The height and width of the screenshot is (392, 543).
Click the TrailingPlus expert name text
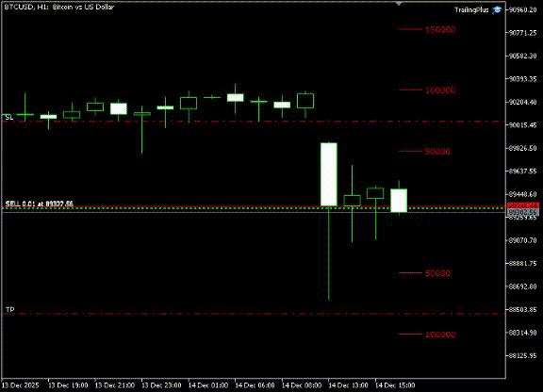471,10
